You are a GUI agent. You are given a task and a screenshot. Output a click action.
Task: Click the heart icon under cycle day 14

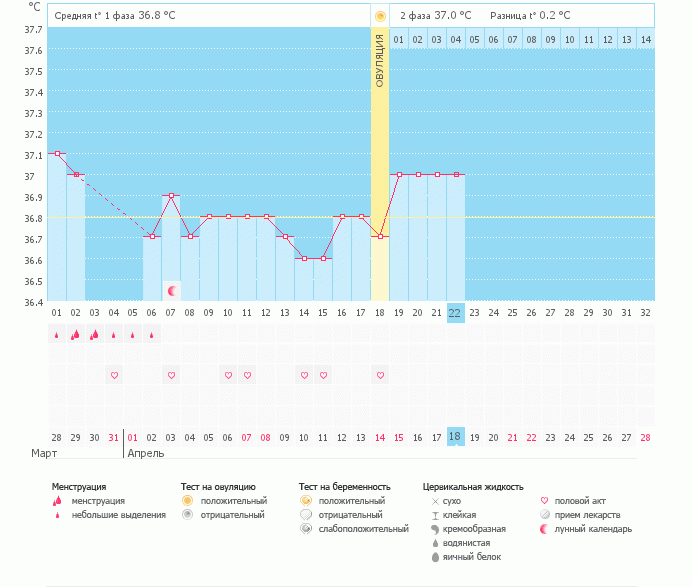pyautogui.click(x=304, y=375)
